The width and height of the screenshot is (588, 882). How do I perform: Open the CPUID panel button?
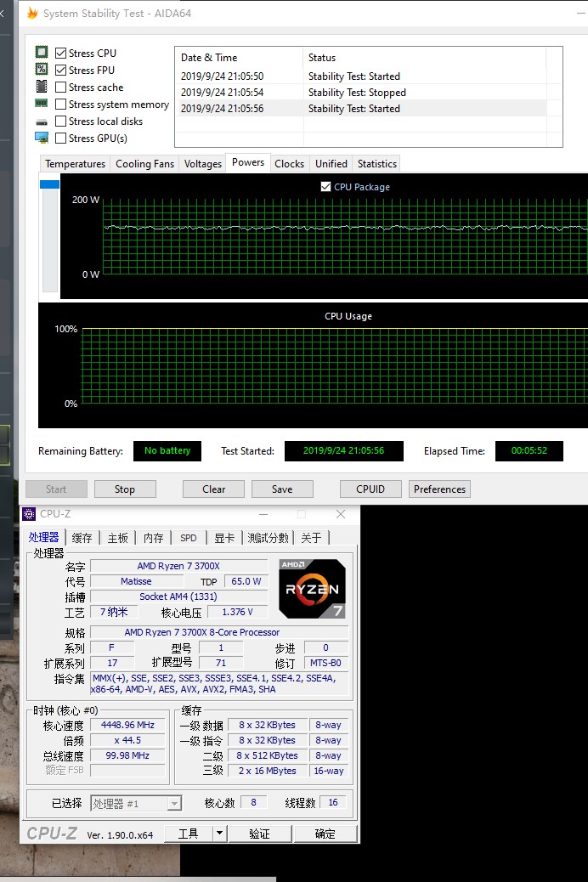coord(370,489)
